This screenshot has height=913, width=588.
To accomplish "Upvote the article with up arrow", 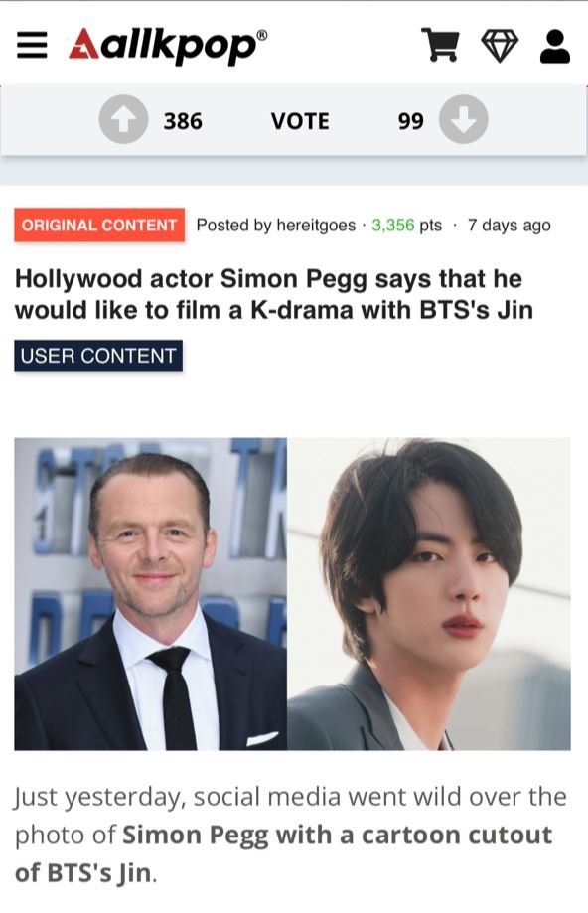I will [x=123, y=119].
